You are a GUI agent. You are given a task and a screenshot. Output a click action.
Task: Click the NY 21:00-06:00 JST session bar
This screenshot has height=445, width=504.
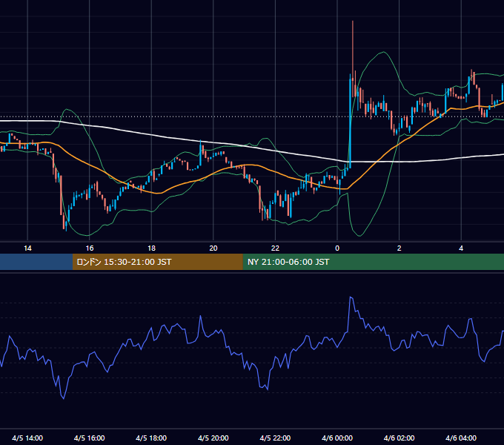point(373,262)
